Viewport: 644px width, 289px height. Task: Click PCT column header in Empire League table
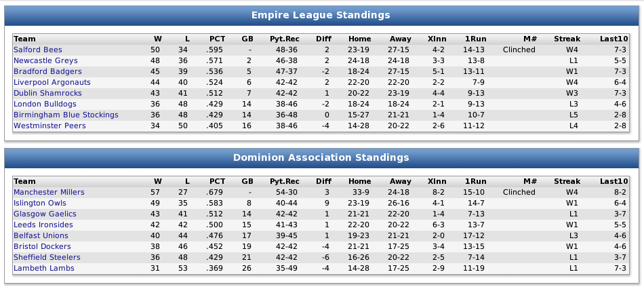coord(217,39)
